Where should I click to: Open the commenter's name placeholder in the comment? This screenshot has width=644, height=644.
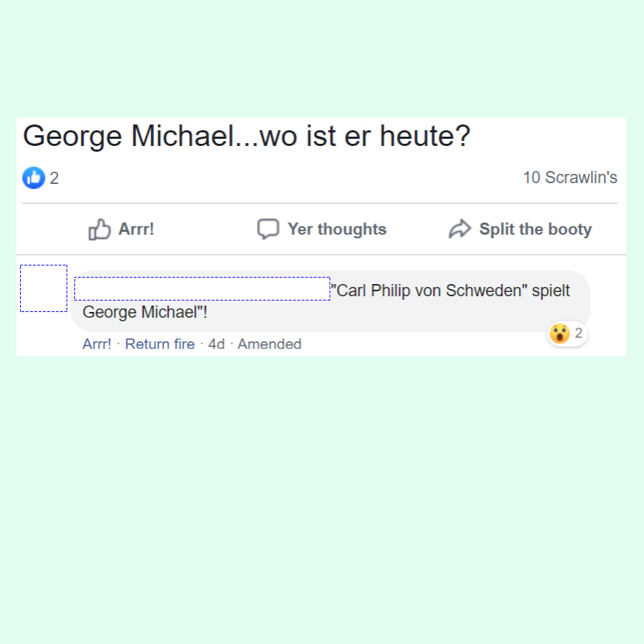(x=202, y=289)
